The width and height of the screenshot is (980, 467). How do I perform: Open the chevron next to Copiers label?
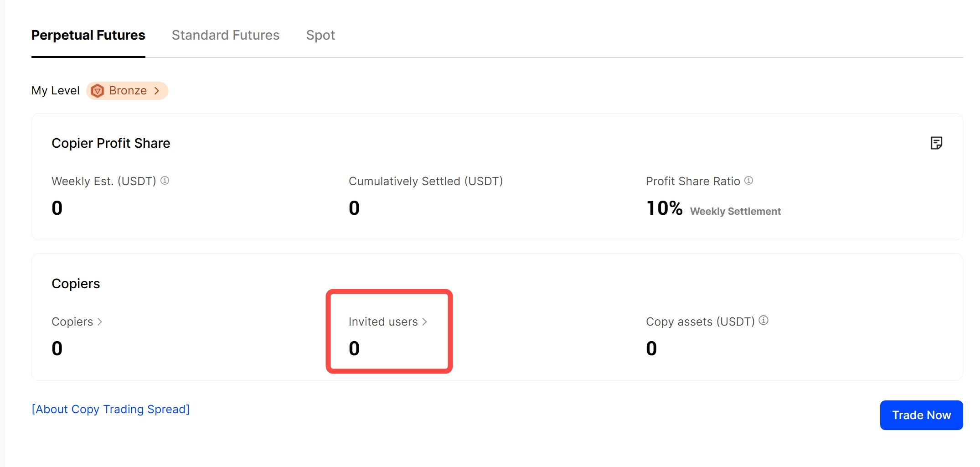coord(100,322)
